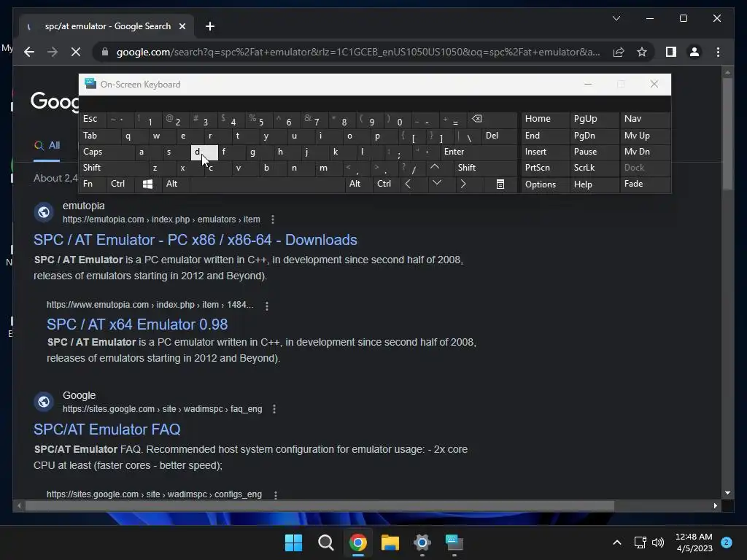Close the spc/at emulator Google Search tab

[182, 26]
